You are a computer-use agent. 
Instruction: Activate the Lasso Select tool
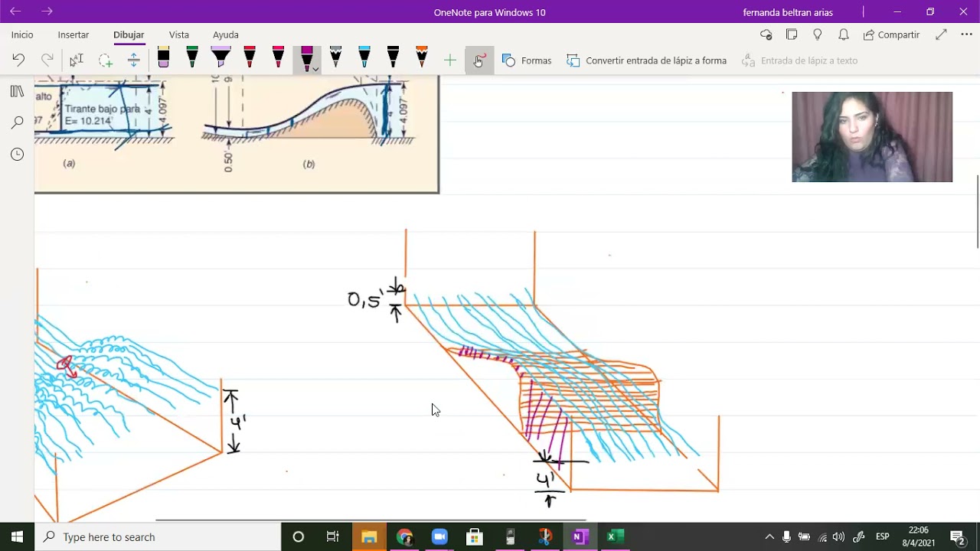coord(105,60)
